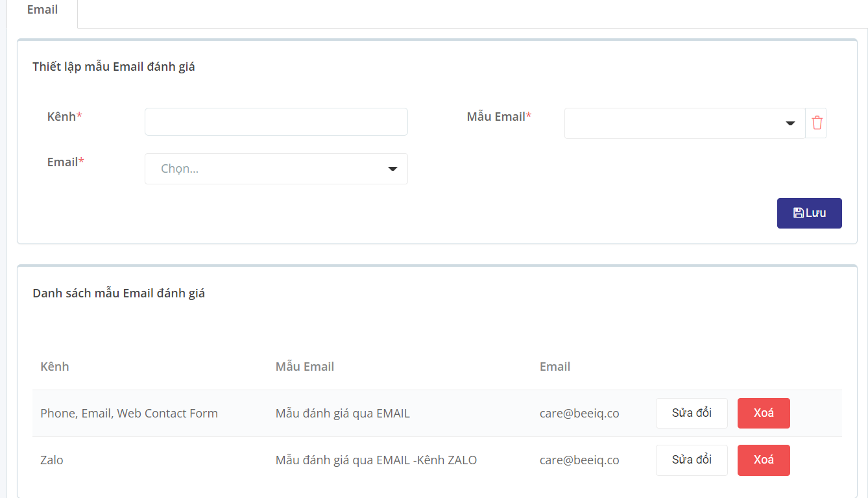Focus the Kênh input field
Image resolution: width=868 pixels, height=498 pixels.
pos(276,122)
